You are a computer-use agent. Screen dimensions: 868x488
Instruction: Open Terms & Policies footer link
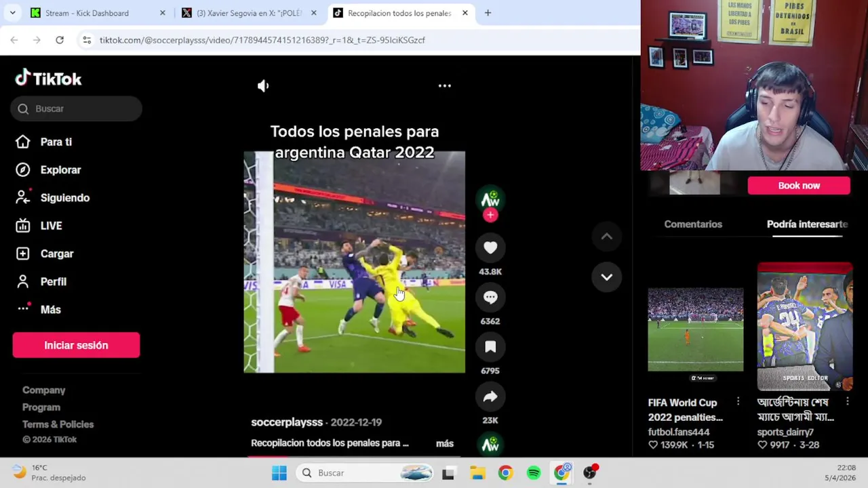point(58,424)
